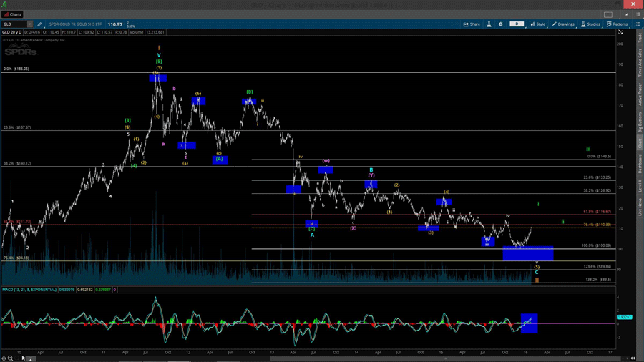644x362 pixels.
Task: Expand the GLD symbol dropdown arrow
Action: tap(30, 24)
